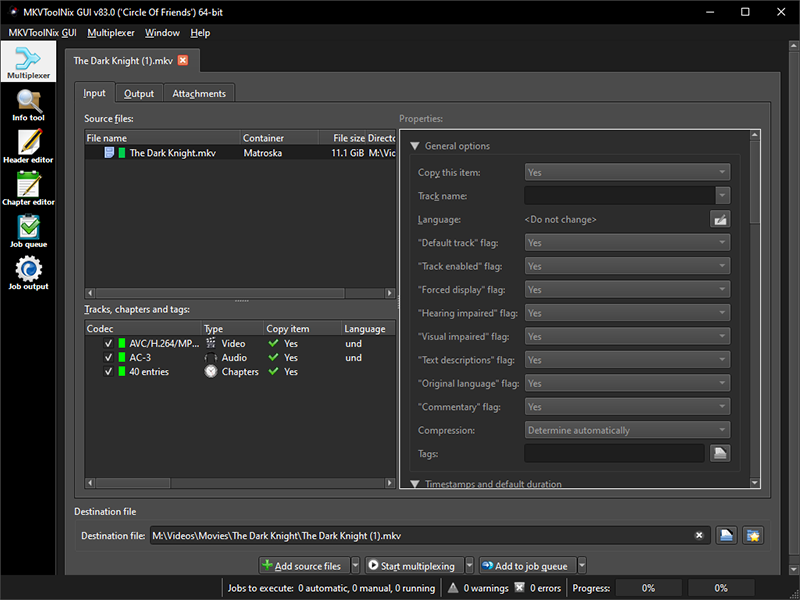800x600 pixels.
Task: Browse for destination file folder icon
Action: [x=728, y=536]
